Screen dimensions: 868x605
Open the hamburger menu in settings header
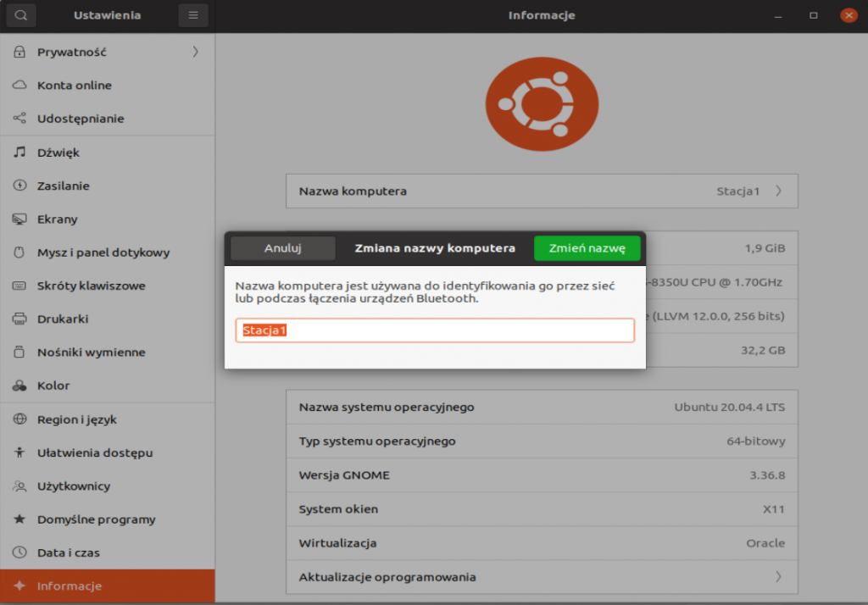point(193,15)
